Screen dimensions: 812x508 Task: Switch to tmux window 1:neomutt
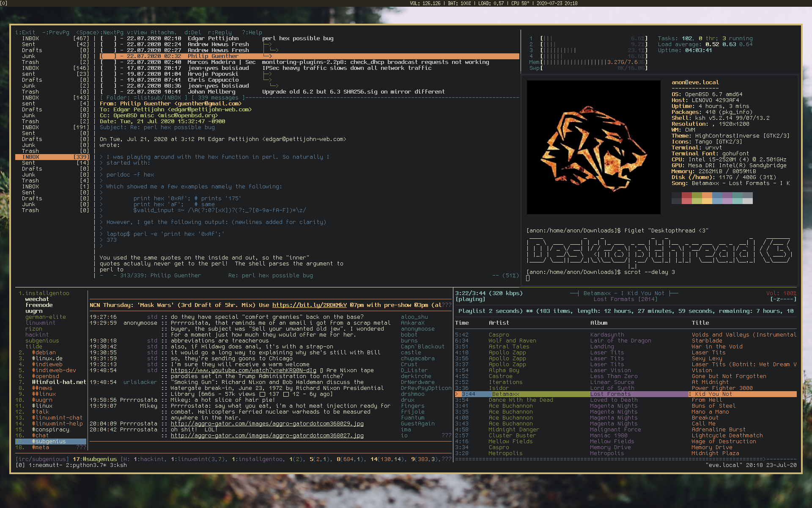tap(46, 465)
